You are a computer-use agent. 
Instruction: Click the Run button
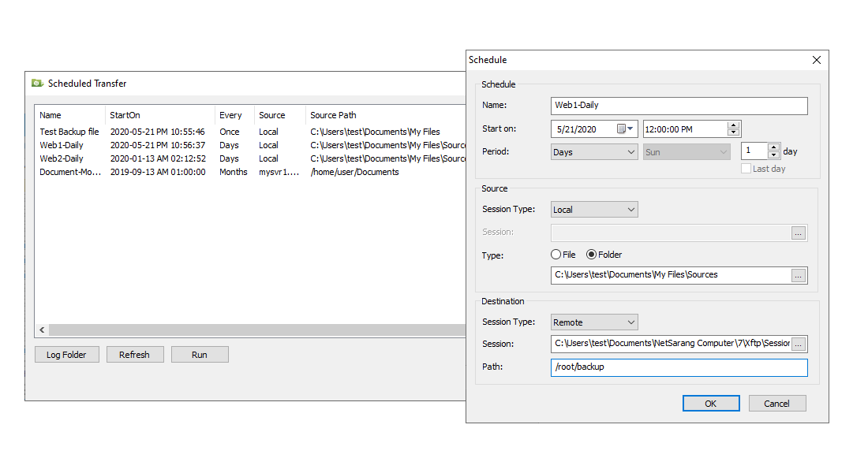(x=200, y=355)
